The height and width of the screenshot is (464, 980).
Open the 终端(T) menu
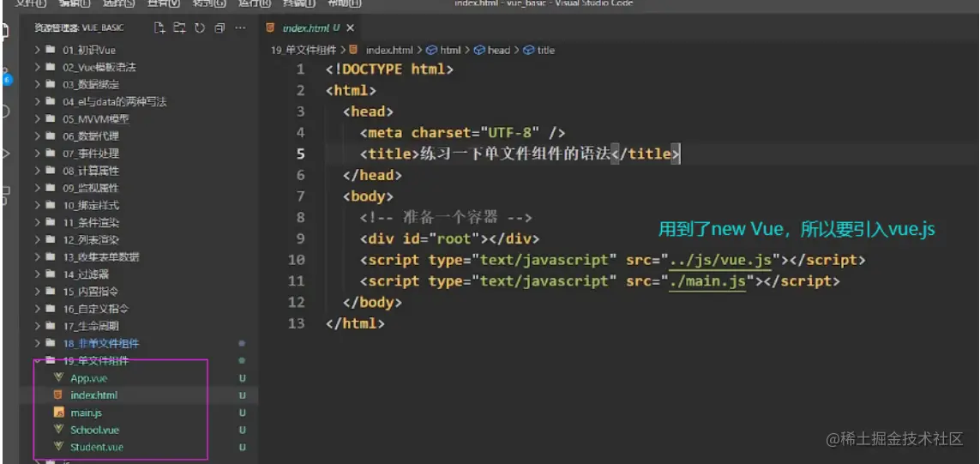(299, 3)
